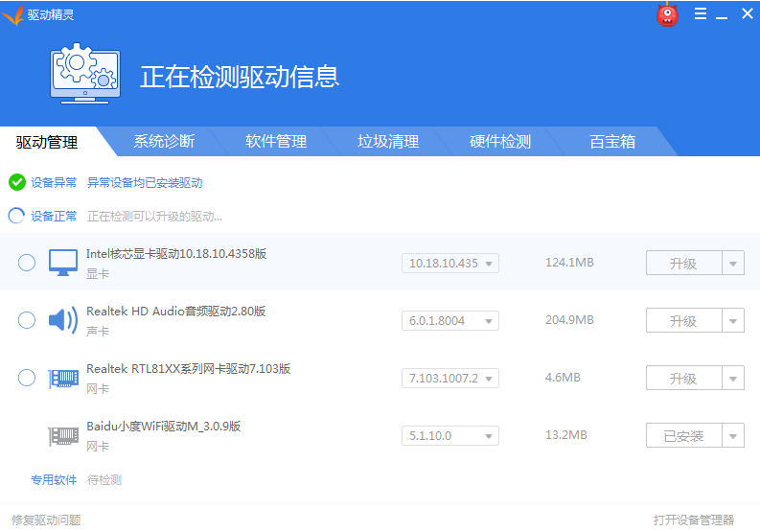
Task: Click the speaker icon for Realtek audio
Action: point(63,320)
